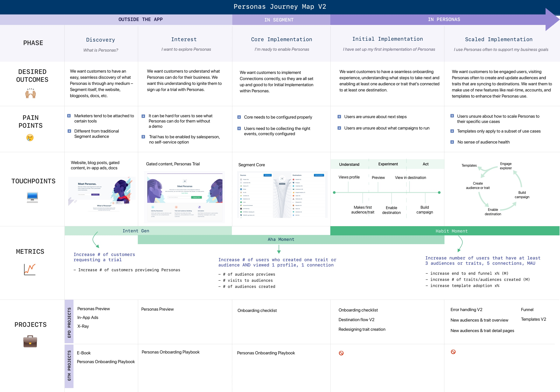Viewport: 560px width, 392px height.
Task: Click the prohibited sign in Scaled Implementation GTM
Action: pyautogui.click(x=453, y=352)
